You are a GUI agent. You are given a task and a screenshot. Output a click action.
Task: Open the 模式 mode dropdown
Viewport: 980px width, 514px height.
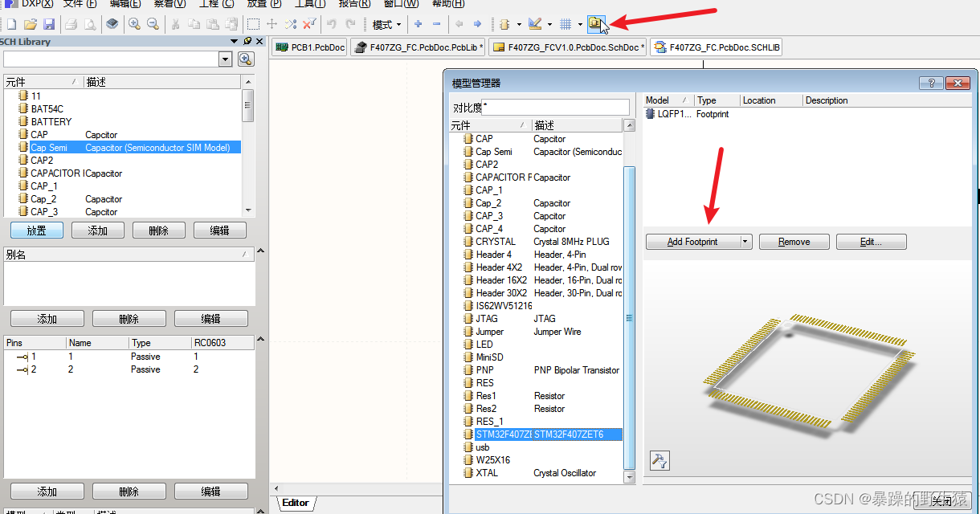point(386,24)
